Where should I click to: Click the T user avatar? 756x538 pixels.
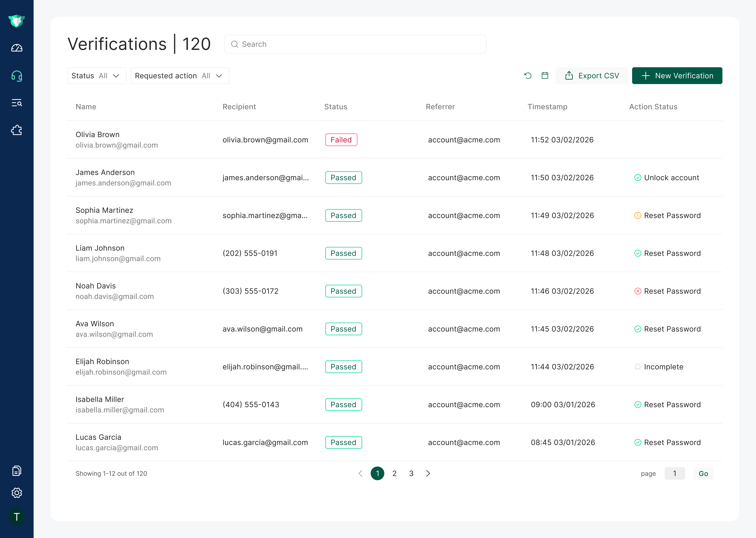coord(17,517)
